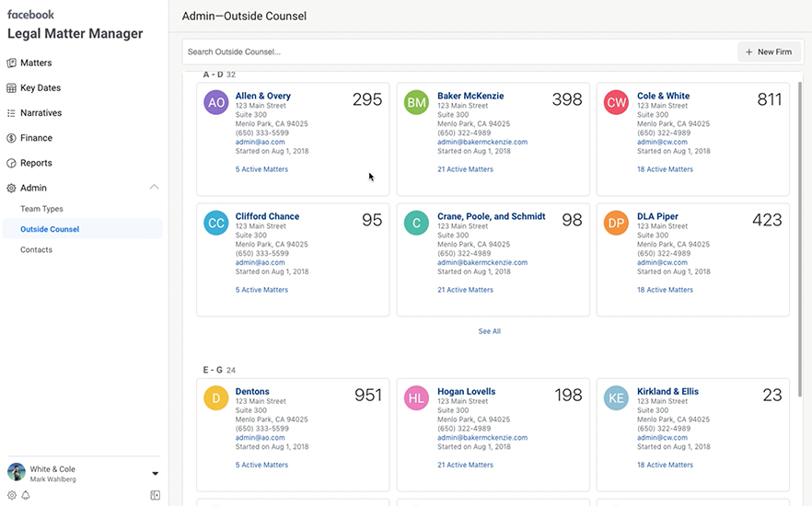The image size is (812, 506).
Task: Go to Matters in the sidebar
Action: tap(36, 63)
